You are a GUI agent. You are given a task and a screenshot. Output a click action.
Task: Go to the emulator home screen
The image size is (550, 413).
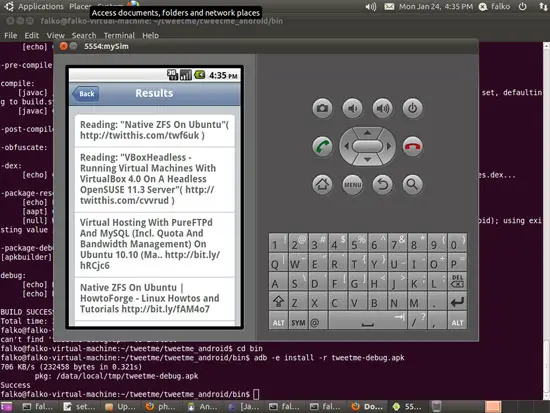tap(322, 184)
